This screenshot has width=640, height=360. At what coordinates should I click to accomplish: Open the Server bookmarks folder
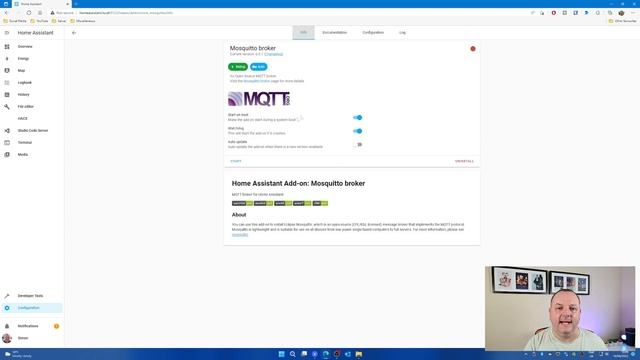59,21
